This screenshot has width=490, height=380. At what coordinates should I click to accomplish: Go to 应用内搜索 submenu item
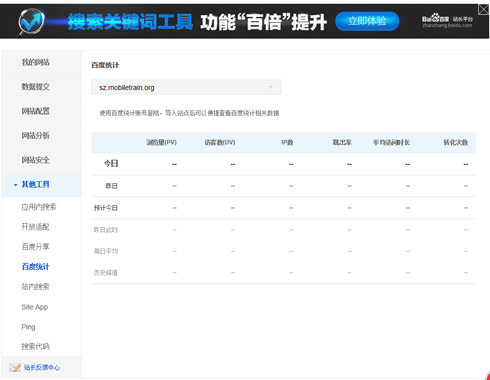39,207
